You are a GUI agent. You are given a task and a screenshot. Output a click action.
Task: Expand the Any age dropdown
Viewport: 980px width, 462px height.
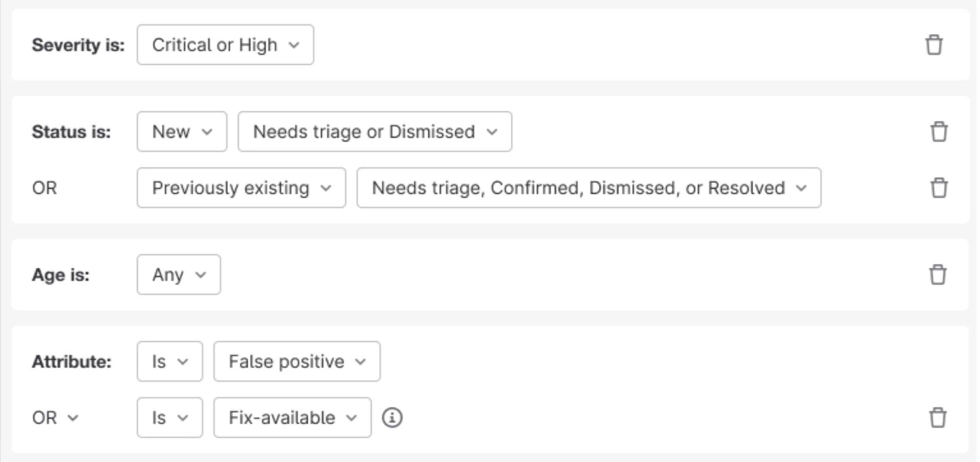tap(179, 274)
